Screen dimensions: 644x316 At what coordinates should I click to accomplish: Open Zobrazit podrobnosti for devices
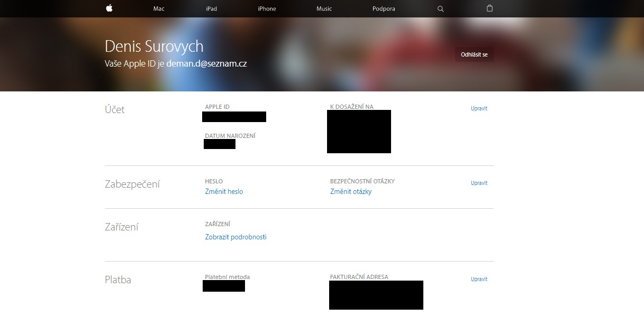[235, 237]
